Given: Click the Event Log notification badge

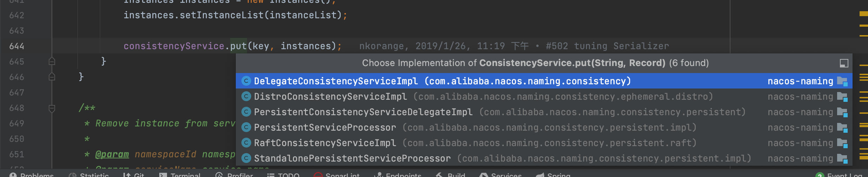Looking at the screenshot, I should [x=820, y=175].
